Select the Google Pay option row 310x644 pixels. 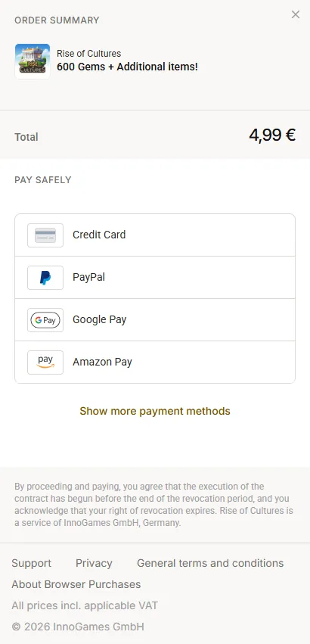click(x=155, y=320)
